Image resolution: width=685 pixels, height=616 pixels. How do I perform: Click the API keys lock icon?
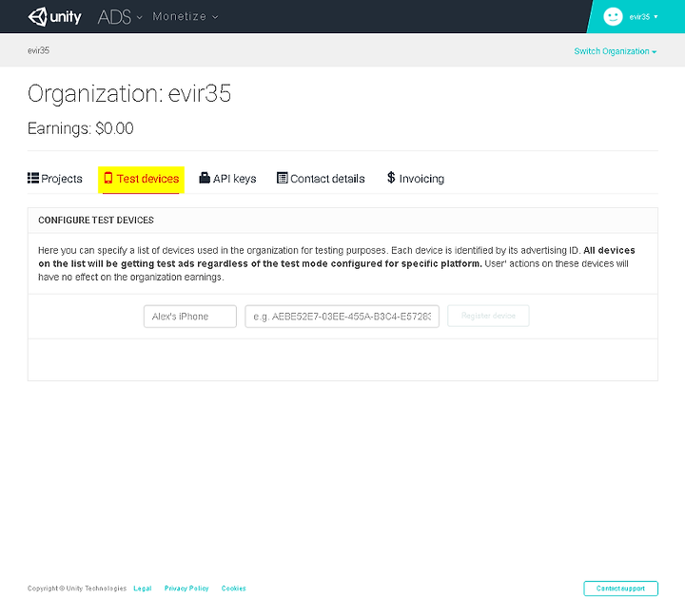205,177
